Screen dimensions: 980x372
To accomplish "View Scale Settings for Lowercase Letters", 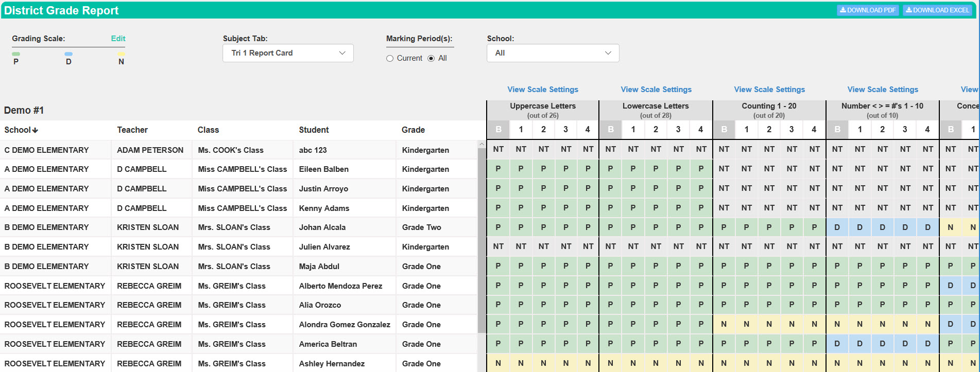I will tap(656, 90).
